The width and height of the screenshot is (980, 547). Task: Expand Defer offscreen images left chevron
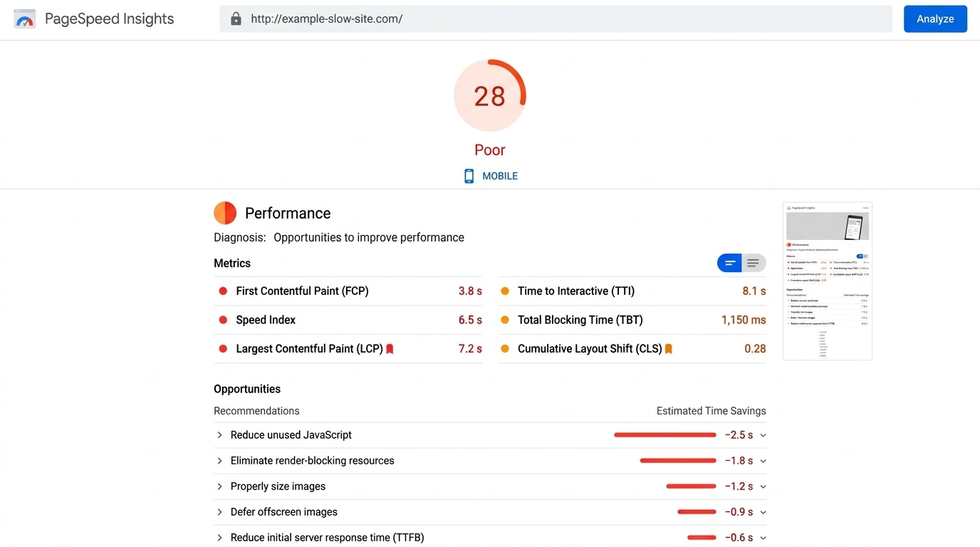219,512
